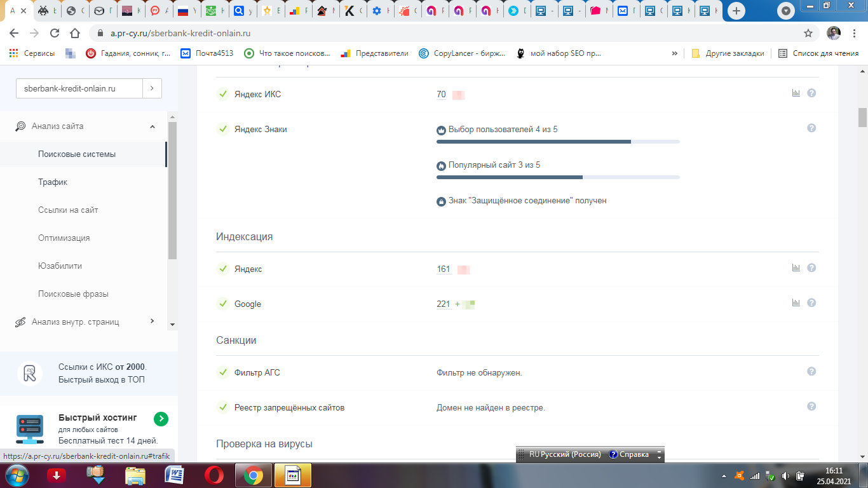Click the browser address bar
This screenshot has height=488, width=868.
pos(445,33)
